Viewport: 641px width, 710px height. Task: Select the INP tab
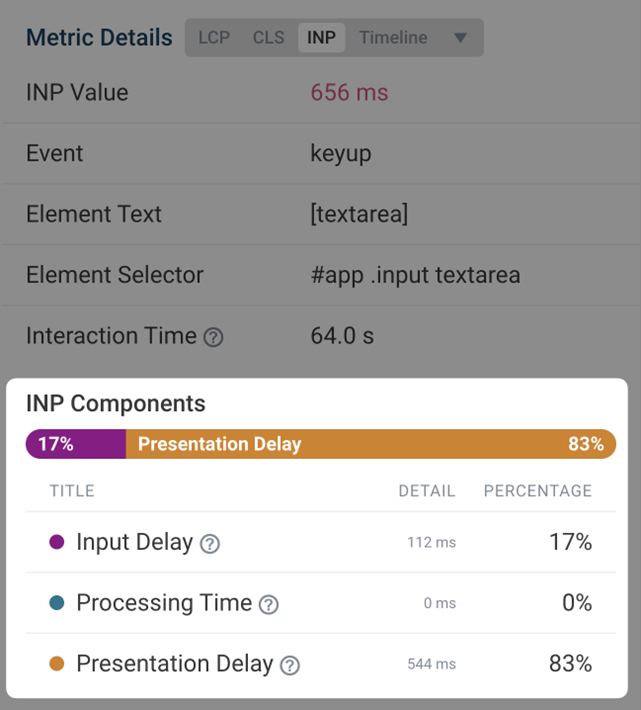tap(321, 38)
